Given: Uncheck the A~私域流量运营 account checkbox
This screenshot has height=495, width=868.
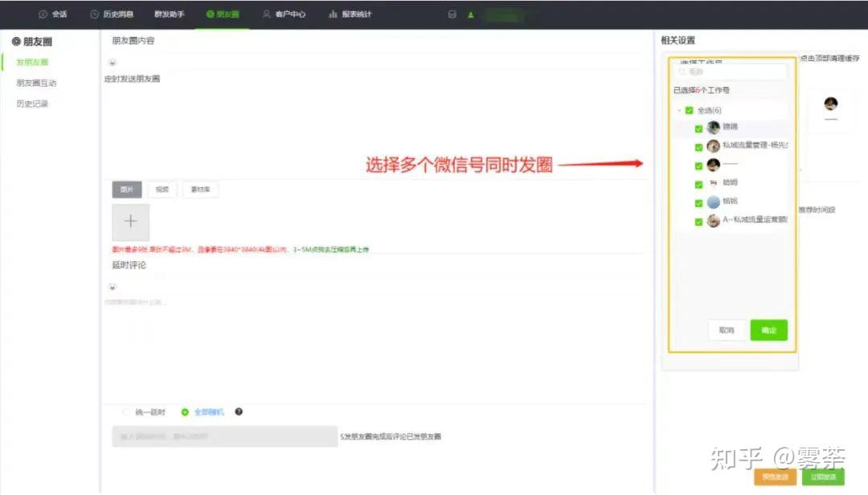Looking at the screenshot, I should (x=698, y=222).
